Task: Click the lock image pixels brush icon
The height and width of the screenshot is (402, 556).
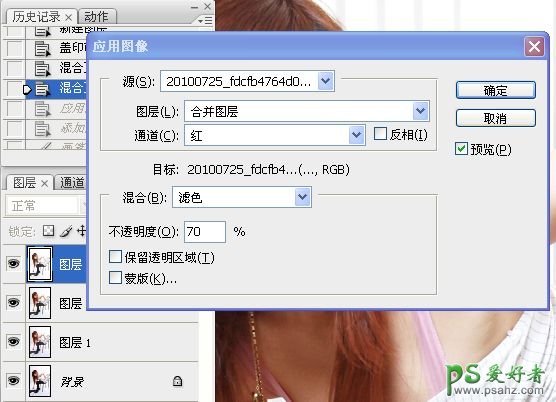Action: 66,231
